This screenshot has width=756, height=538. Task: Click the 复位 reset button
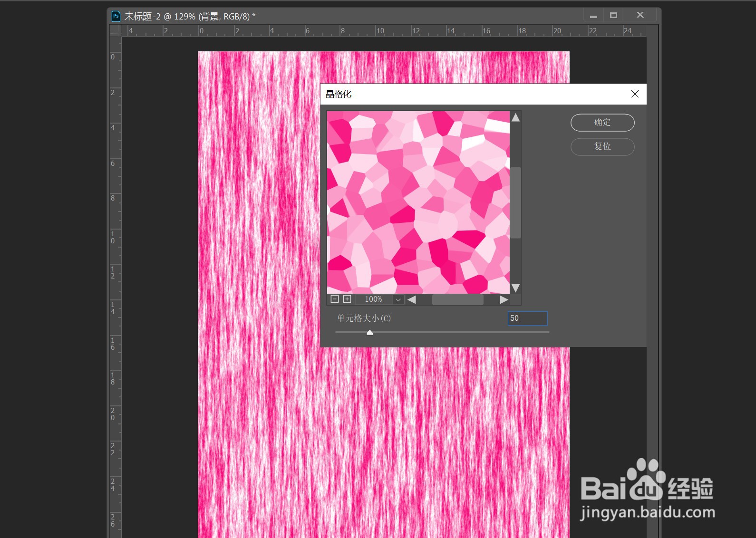602,146
